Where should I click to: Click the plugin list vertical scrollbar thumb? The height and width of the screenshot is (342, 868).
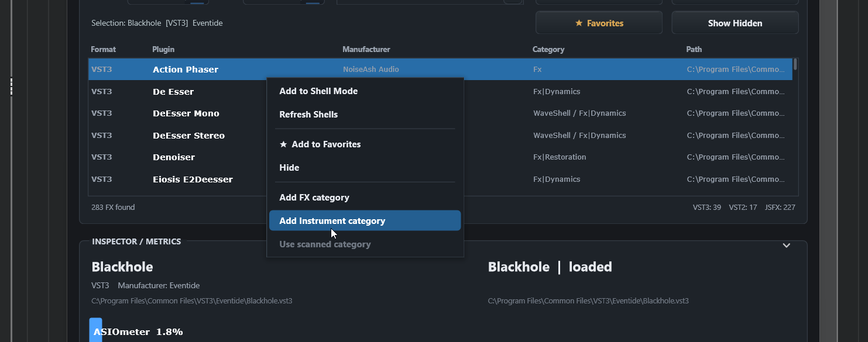[x=795, y=64]
